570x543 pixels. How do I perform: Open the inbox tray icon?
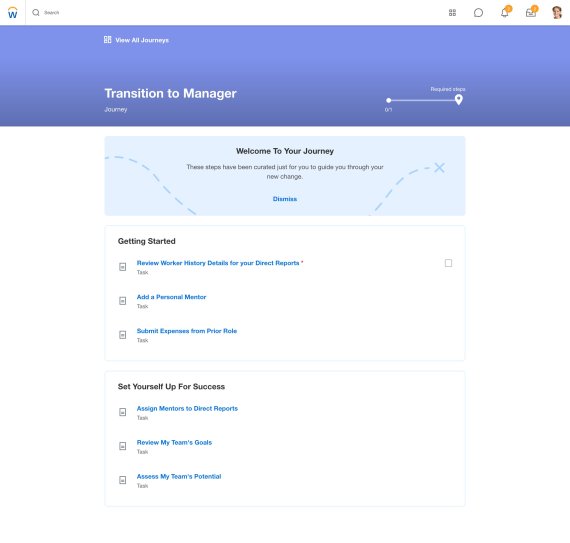[x=531, y=13]
